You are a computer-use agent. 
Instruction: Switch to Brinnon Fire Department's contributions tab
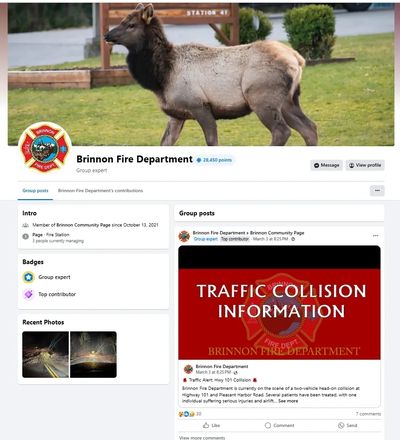[100, 191]
